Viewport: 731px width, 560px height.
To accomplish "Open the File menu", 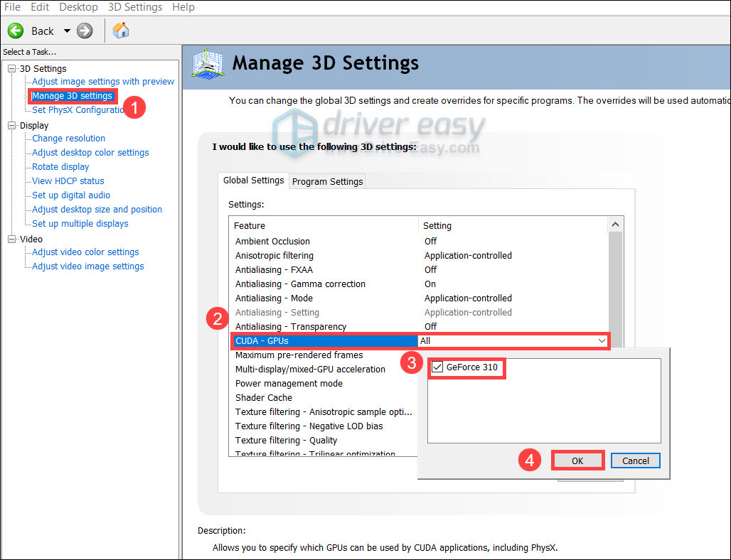I will pos(12,7).
